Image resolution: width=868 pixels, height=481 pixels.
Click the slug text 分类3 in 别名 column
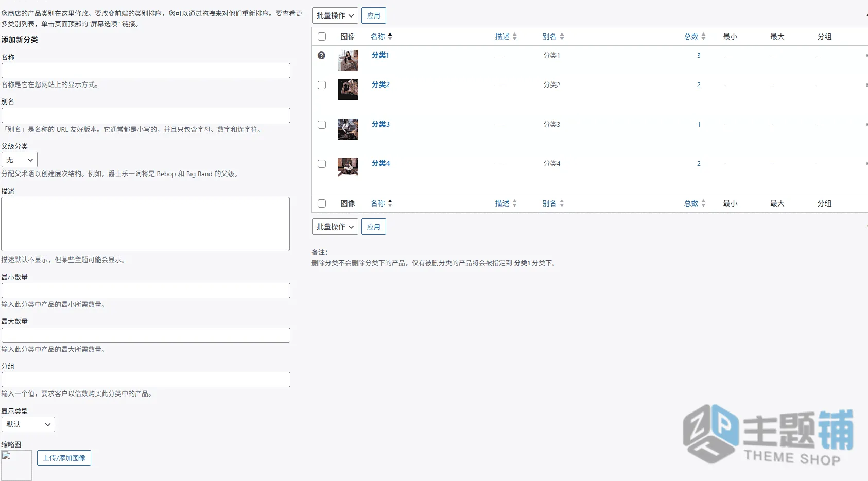(x=552, y=124)
